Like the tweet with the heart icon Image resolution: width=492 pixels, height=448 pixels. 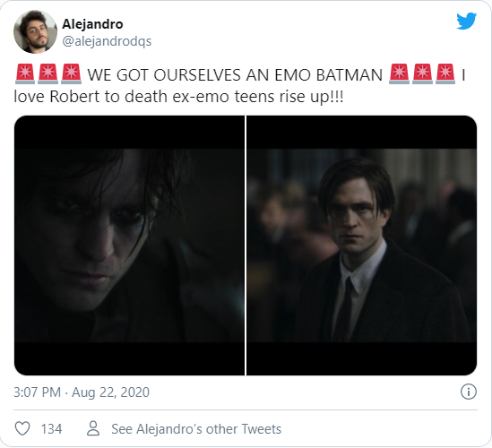(22, 428)
